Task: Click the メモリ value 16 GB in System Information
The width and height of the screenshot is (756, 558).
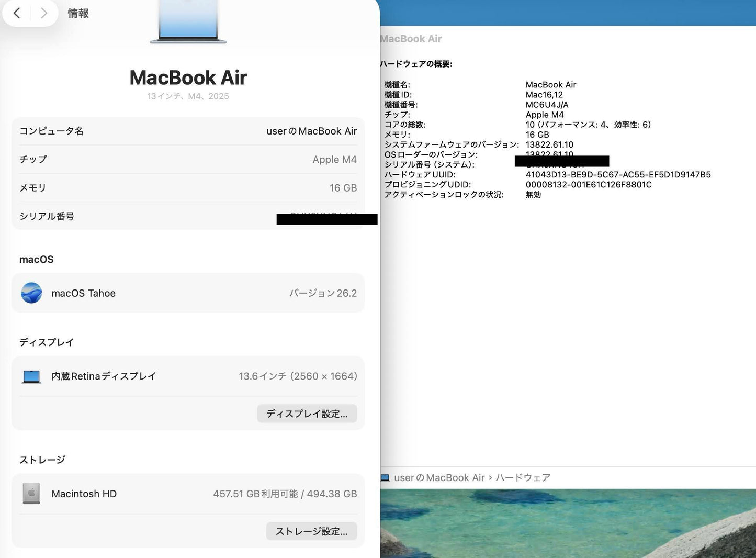Action: [x=537, y=135]
